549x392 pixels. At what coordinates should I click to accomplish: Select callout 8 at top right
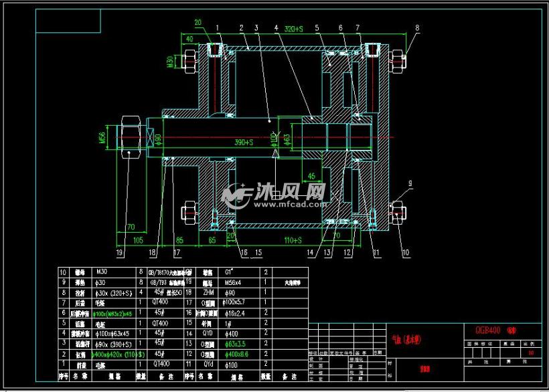(x=417, y=27)
